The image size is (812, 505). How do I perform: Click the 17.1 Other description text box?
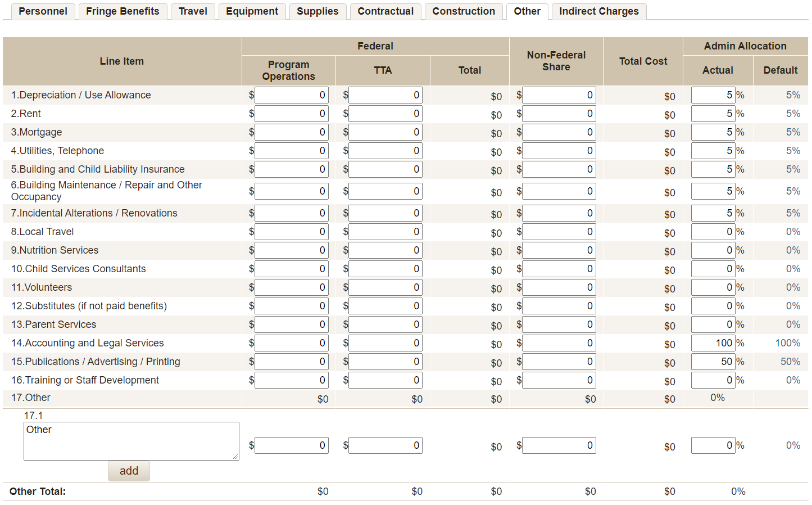click(131, 441)
